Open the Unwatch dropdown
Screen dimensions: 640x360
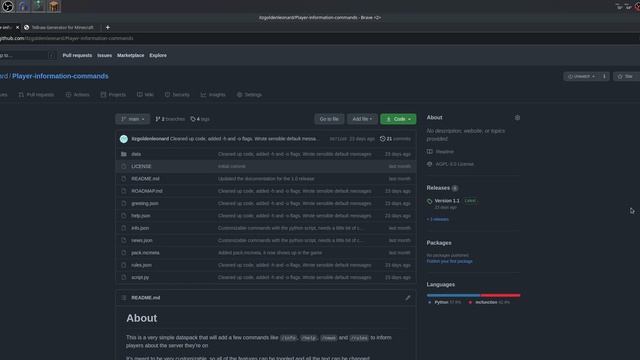point(582,76)
